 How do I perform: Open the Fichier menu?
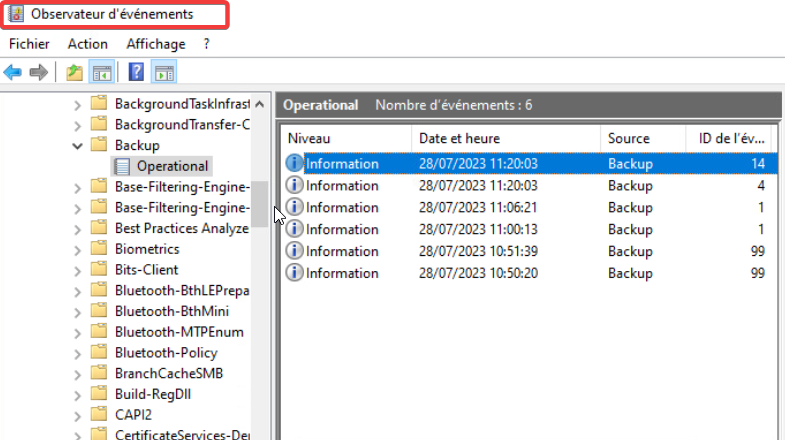click(x=29, y=44)
